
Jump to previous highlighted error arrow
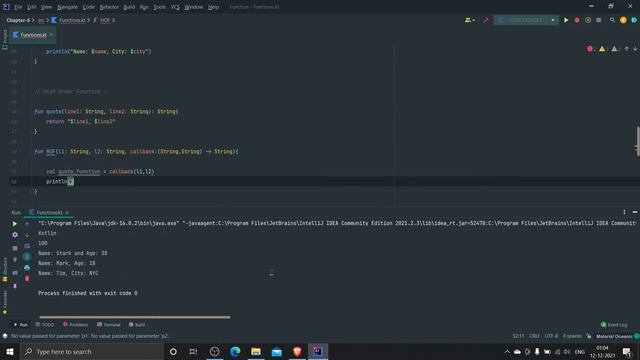pos(627,49)
